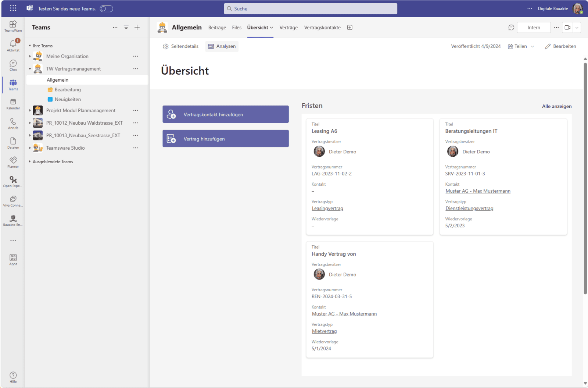Image resolution: width=588 pixels, height=388 pixels.
Task: Click the add new tab plus icon
Action: 350,28
